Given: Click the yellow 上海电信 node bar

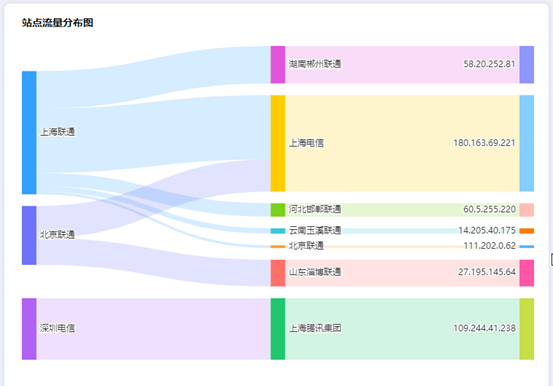Looking at the screenshot, I should (278, 143).
